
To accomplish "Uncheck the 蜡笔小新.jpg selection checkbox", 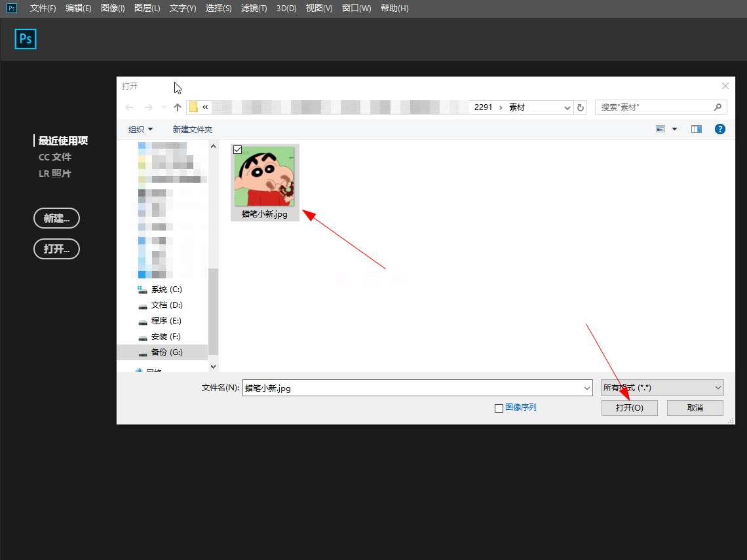I will (238, 150).
